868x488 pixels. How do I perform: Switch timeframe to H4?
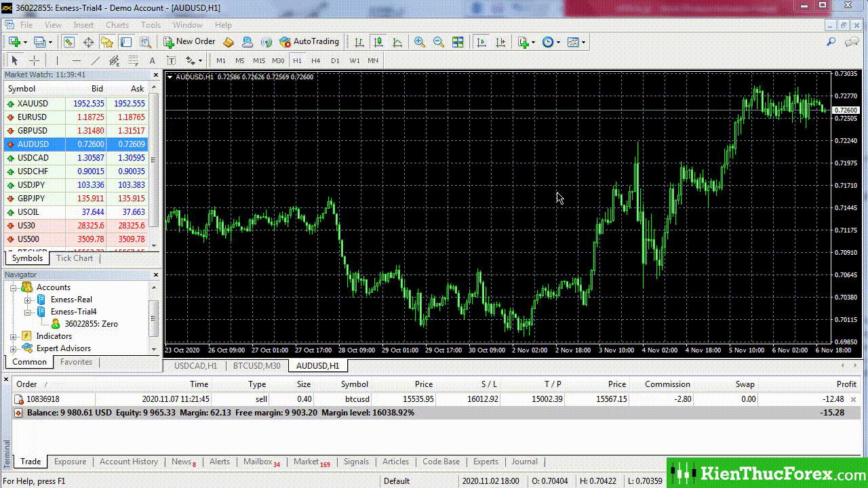pos(316,60)
